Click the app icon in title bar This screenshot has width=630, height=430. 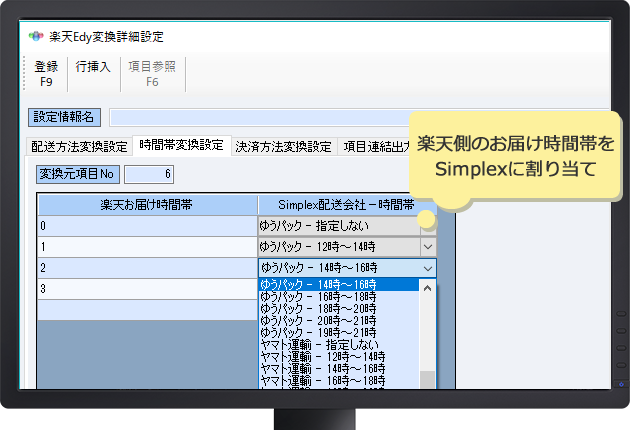pyautogui.click(x=36, y=37)
